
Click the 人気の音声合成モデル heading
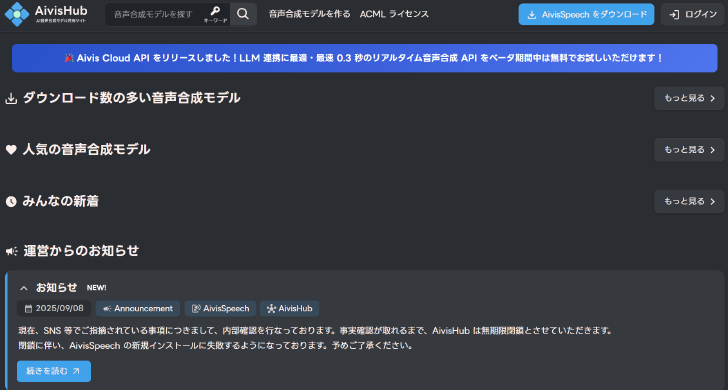coord(86,150)
